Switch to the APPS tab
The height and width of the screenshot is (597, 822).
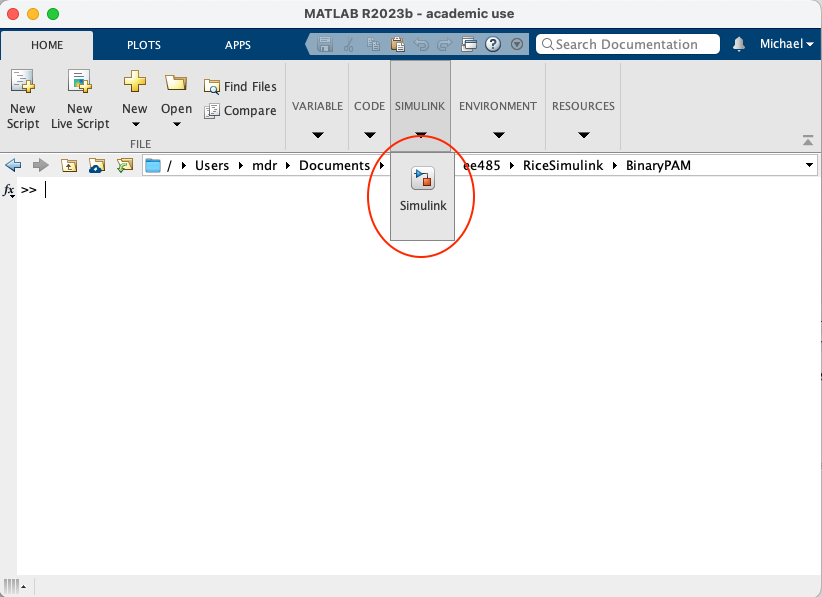point(237,45)
